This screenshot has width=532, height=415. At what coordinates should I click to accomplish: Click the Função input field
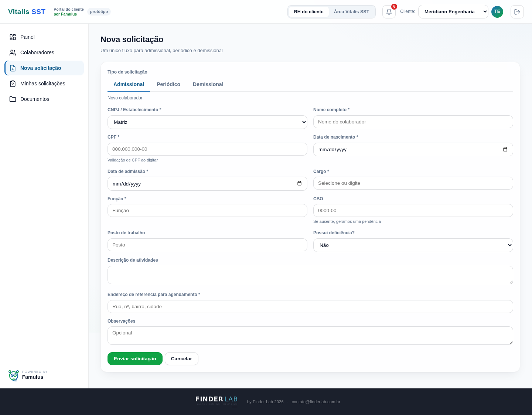[207, 211]
